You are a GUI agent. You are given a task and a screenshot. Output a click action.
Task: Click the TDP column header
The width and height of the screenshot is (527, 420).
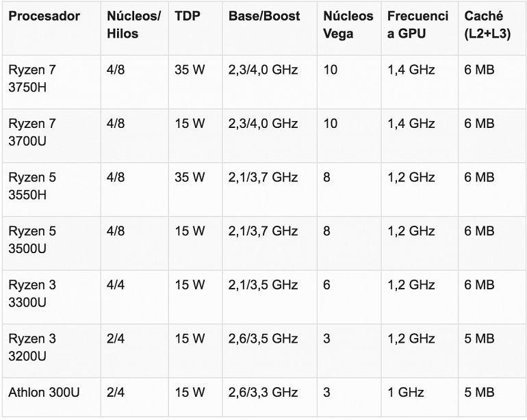(x=188, y=16)
